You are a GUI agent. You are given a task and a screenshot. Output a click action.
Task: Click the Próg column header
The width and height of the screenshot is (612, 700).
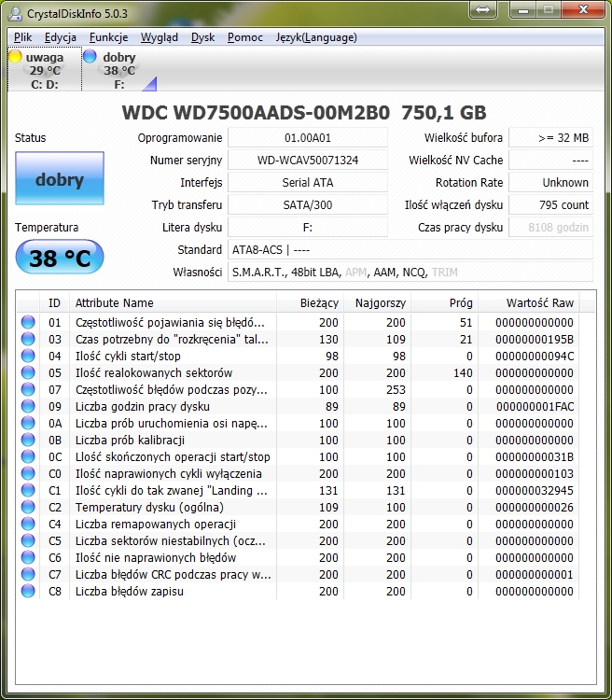(x=445, y=302)
